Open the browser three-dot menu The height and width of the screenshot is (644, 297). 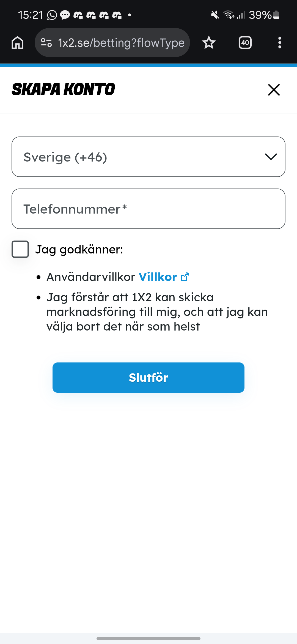pos(280,43)
